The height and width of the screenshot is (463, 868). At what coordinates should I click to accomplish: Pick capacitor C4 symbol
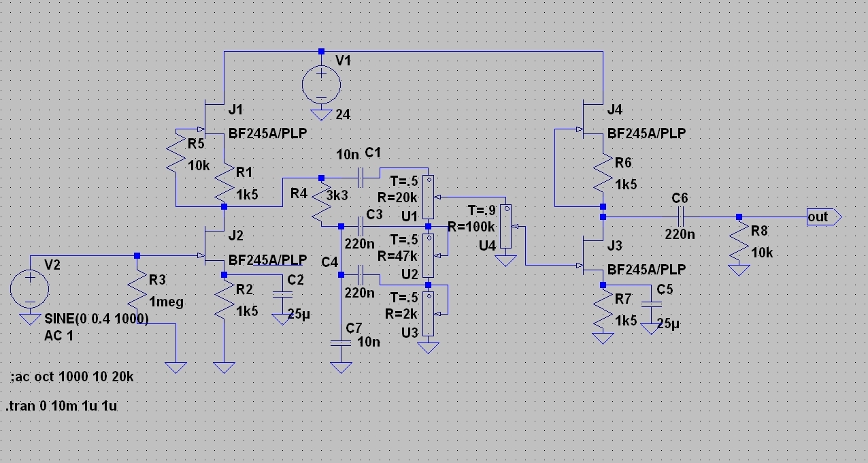coord(360,274)
